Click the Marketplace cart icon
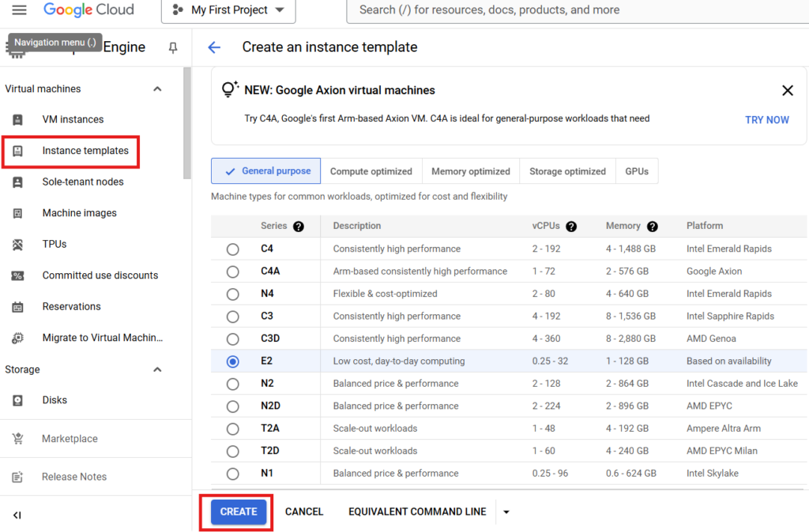 (x=17, y=439)
